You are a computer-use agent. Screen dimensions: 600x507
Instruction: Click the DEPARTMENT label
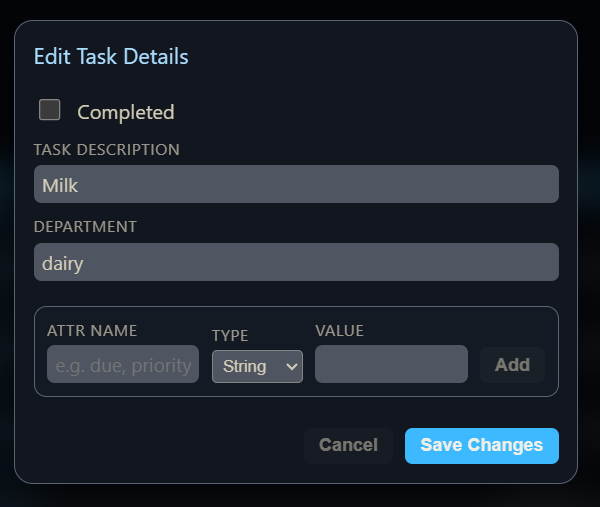tap(85, 227)
